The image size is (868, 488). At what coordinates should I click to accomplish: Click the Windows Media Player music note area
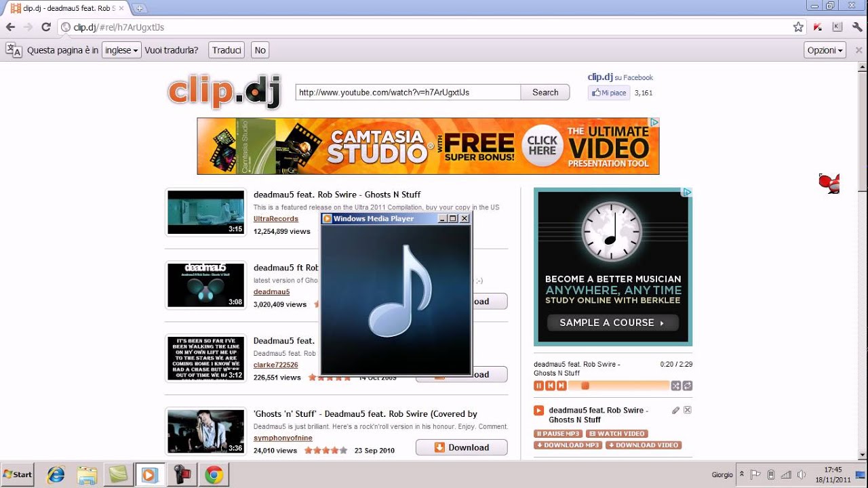point(396,300)
